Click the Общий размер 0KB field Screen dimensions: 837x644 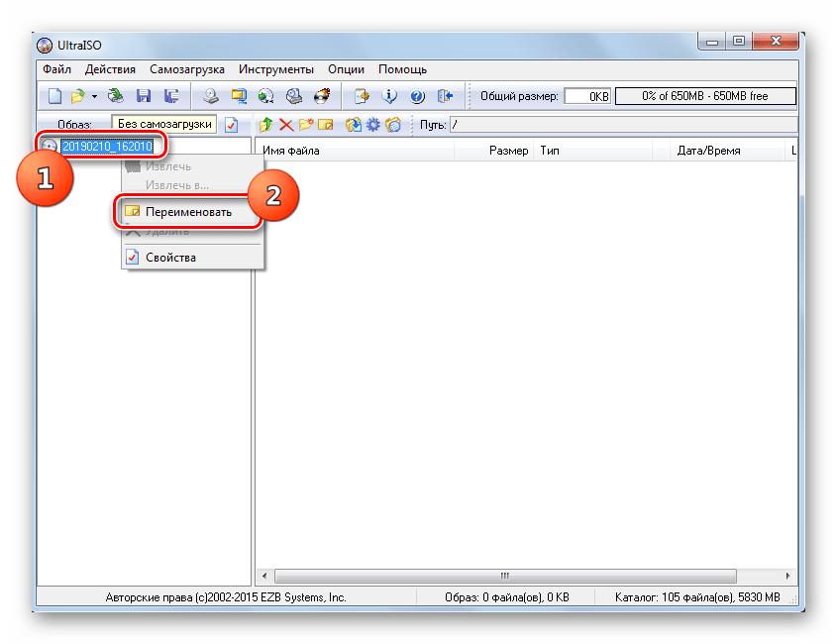(x=587, y=96)
